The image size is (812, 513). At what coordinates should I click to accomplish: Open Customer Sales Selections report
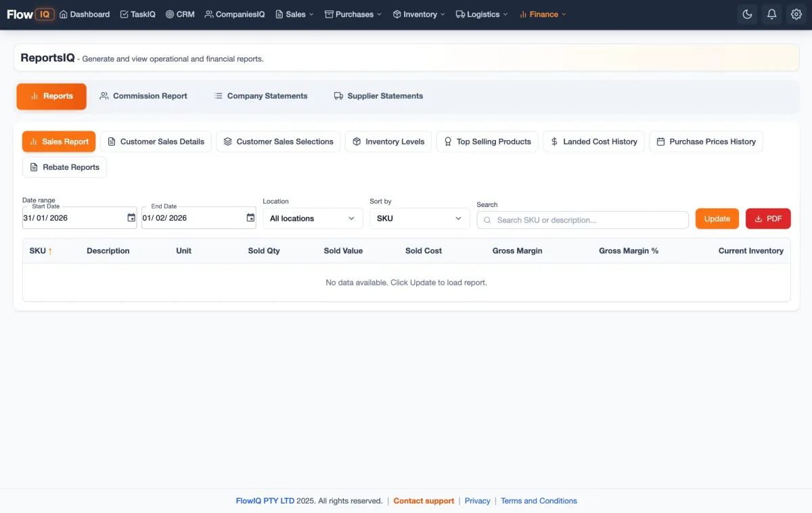tap(279, 141)
